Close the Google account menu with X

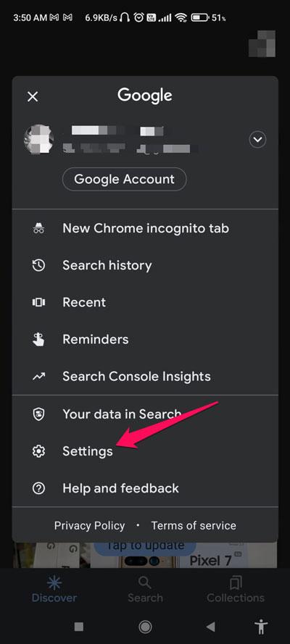coord(33,96)
